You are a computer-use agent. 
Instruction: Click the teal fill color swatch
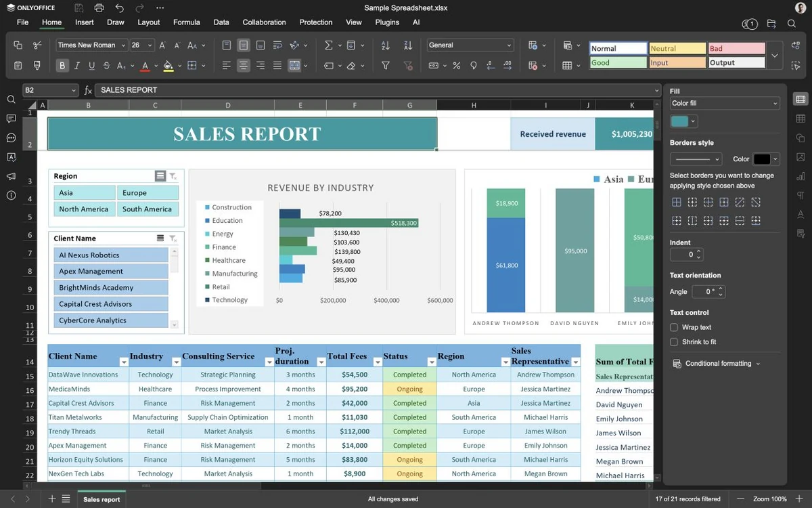coord(679,121)
